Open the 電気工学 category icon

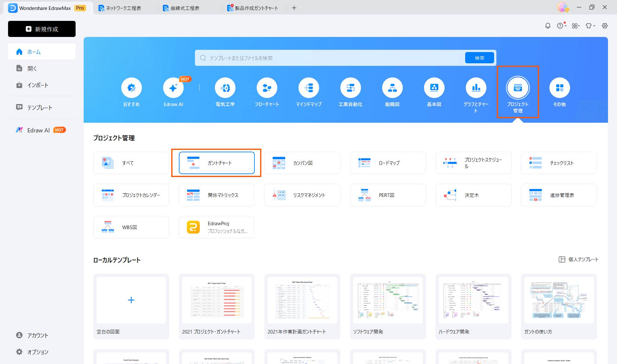coord(225,88)
